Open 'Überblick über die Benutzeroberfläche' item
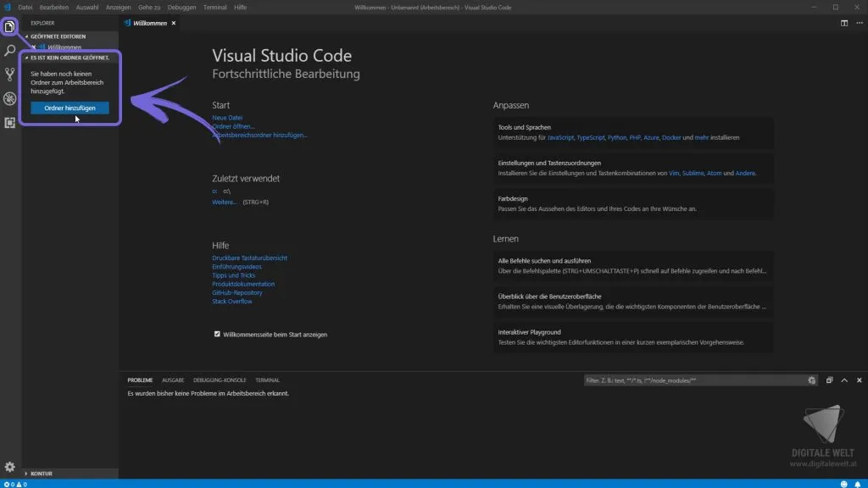The height and width of the screenshot is (488, 868). click(633, 302)
